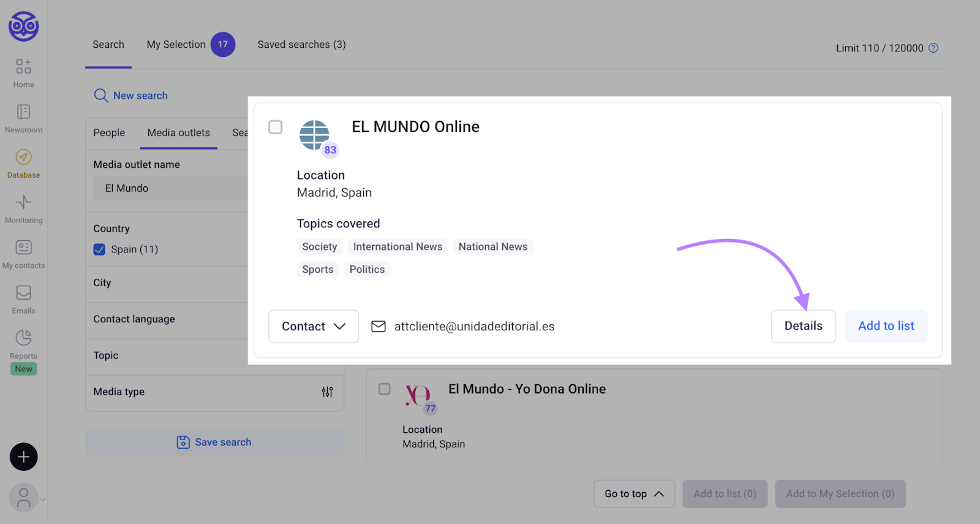This screenshot has width=980, height=524.
Task: Select the EL MUNDO Online checkbox
Action: coord(276,127)
